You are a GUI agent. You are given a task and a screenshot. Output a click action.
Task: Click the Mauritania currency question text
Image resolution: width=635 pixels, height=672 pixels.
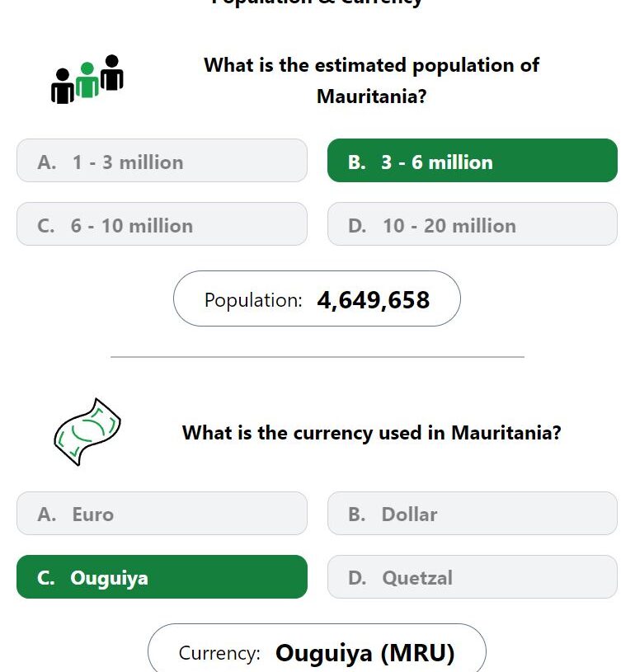point(371,432)
